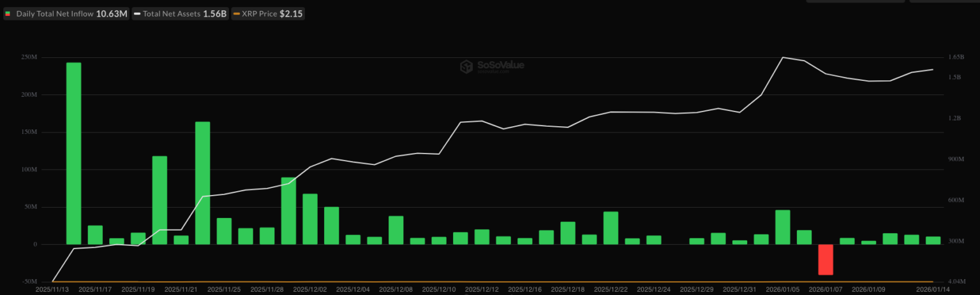980x295 pixels.
Task: Click the 1.56B net assets value
Action: click(x=215, y=13)
